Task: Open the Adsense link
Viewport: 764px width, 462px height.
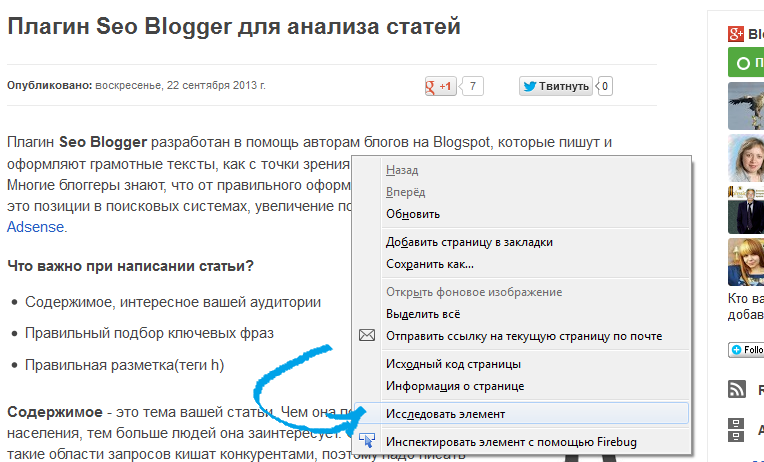Action: 36,227
